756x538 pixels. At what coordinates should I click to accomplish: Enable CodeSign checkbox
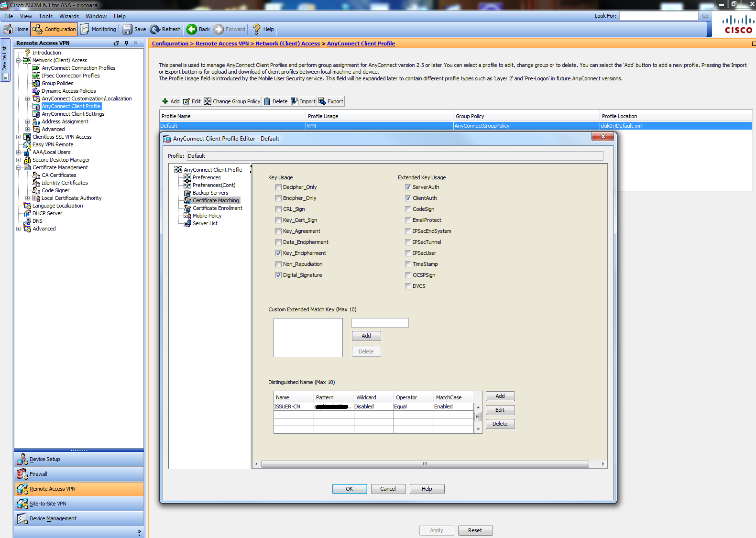(x=408, y=209)
